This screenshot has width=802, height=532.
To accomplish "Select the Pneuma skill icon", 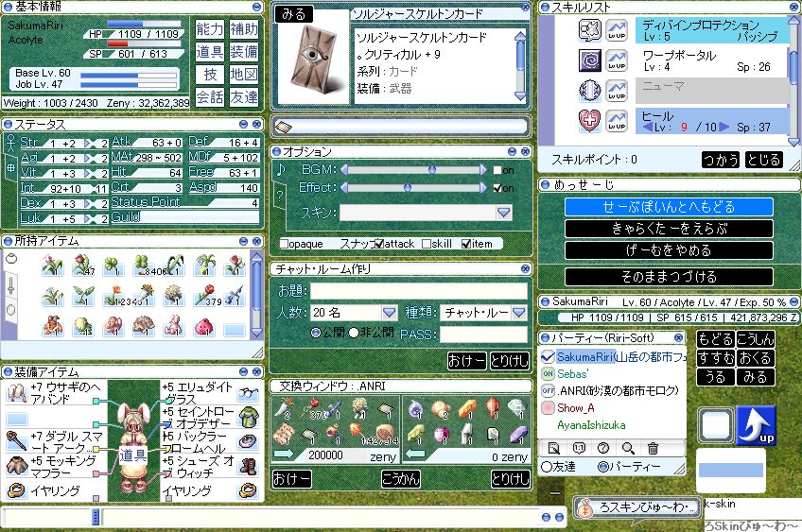I will (589, 91).
